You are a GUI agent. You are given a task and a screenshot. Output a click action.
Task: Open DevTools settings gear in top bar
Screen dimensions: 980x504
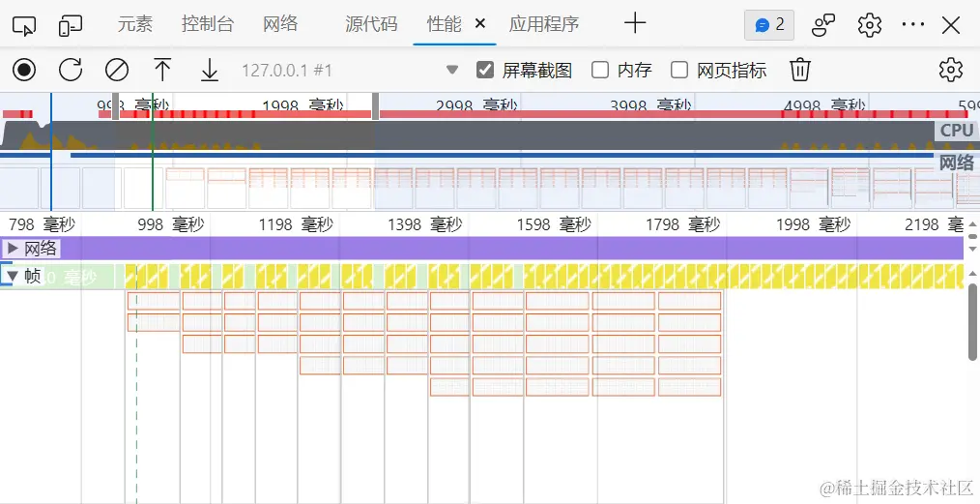(870, 25)
